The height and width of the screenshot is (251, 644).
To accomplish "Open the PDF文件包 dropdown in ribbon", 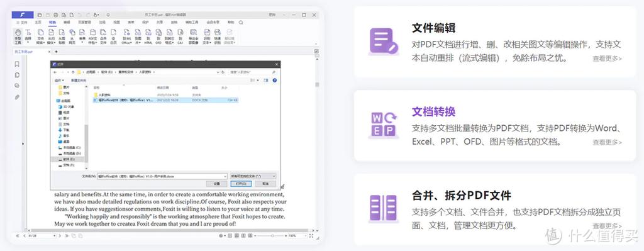I will pyautogui.click(x=92, y=36).
